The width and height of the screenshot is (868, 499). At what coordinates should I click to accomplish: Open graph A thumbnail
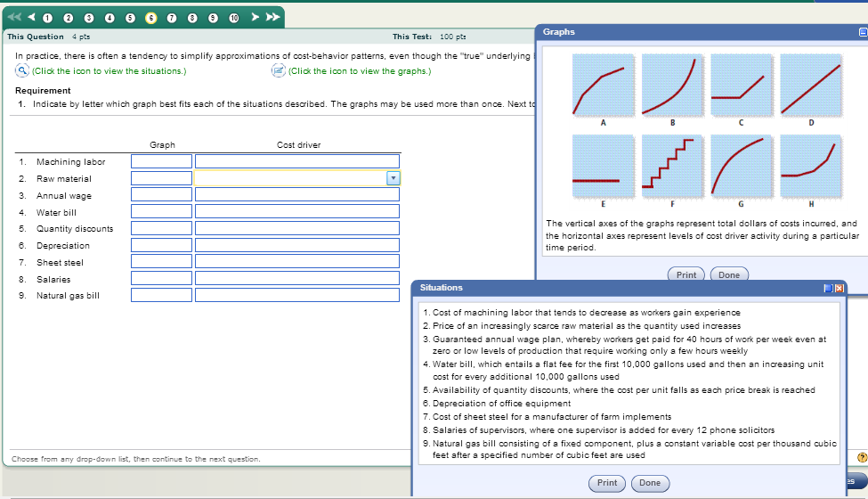604,86
